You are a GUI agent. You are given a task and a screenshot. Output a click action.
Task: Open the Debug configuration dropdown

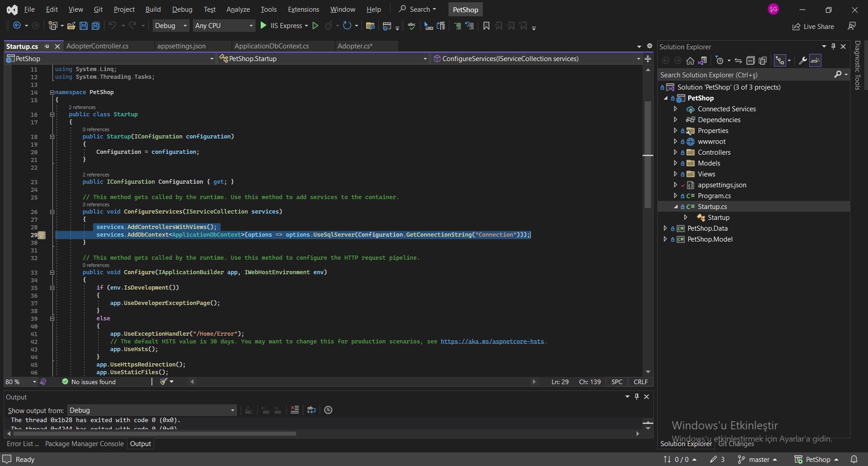(x=171, y=26)
